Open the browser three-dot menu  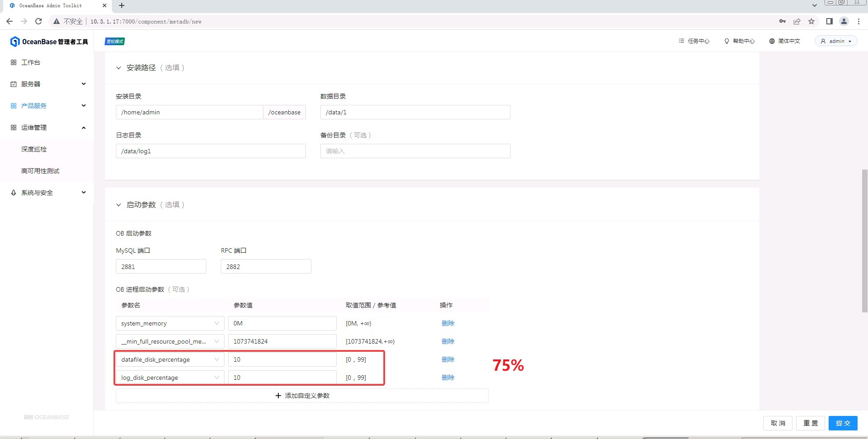[x=858, y=21]
